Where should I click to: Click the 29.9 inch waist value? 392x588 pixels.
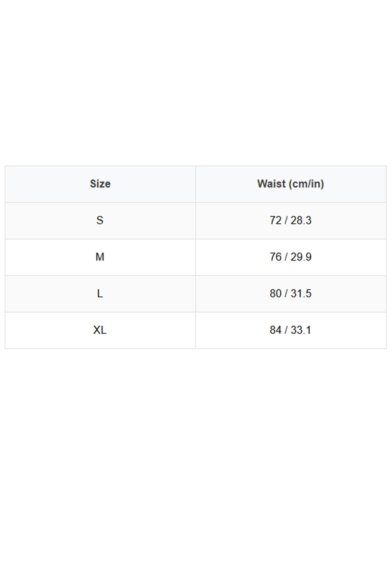pyautogui.click(x=301, y=257)
